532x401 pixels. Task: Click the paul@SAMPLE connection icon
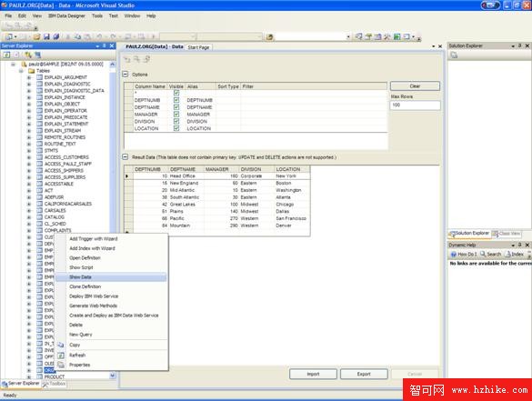[24, 65]
